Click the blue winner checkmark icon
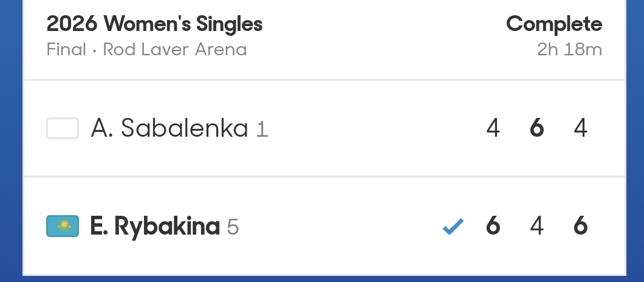 coord(453,227)
